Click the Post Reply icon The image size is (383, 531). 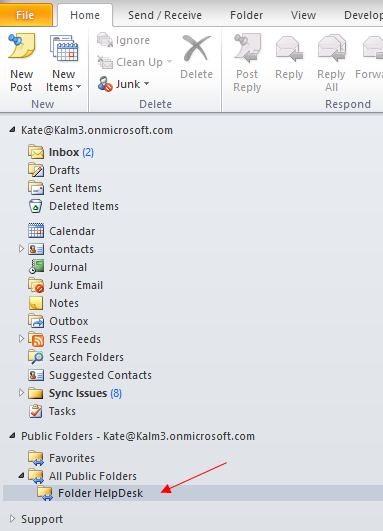247,48
